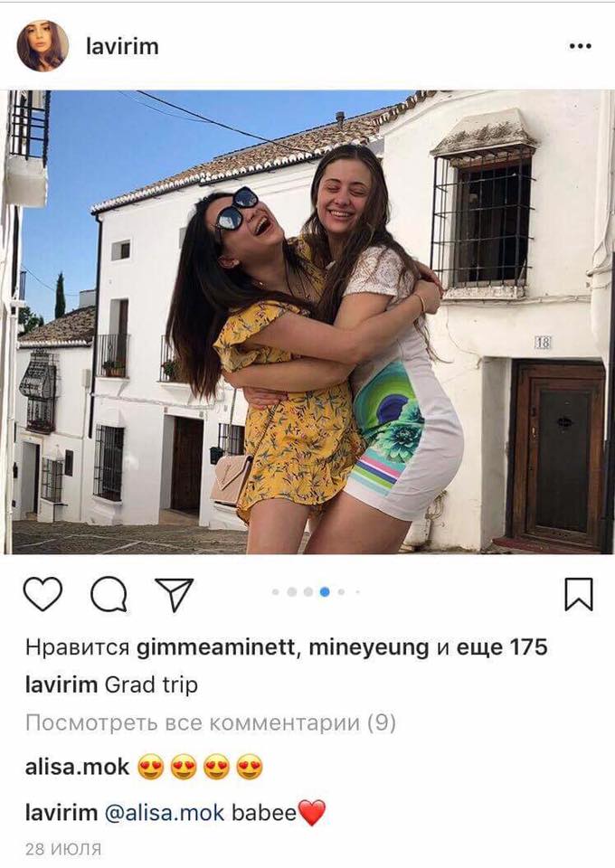Viewport: 615px width, 868px height.
Task: Tap the 28 июля post date
Action: coord(63,849)
